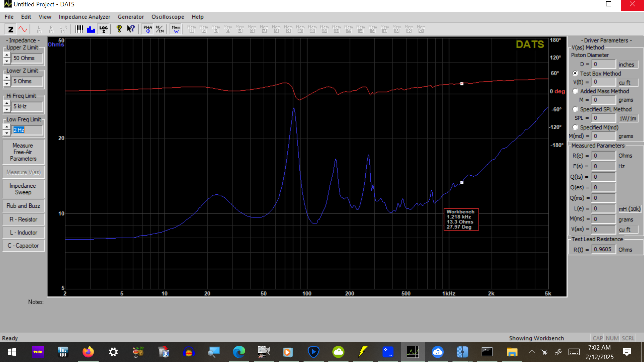Toggle the LOG Z scale icon

(x=103, y=29)
